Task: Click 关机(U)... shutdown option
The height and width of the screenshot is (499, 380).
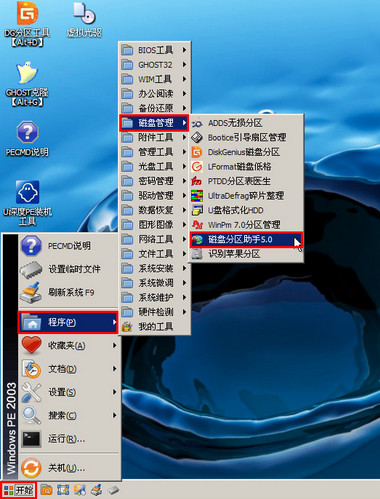Action: pos(69,468)
